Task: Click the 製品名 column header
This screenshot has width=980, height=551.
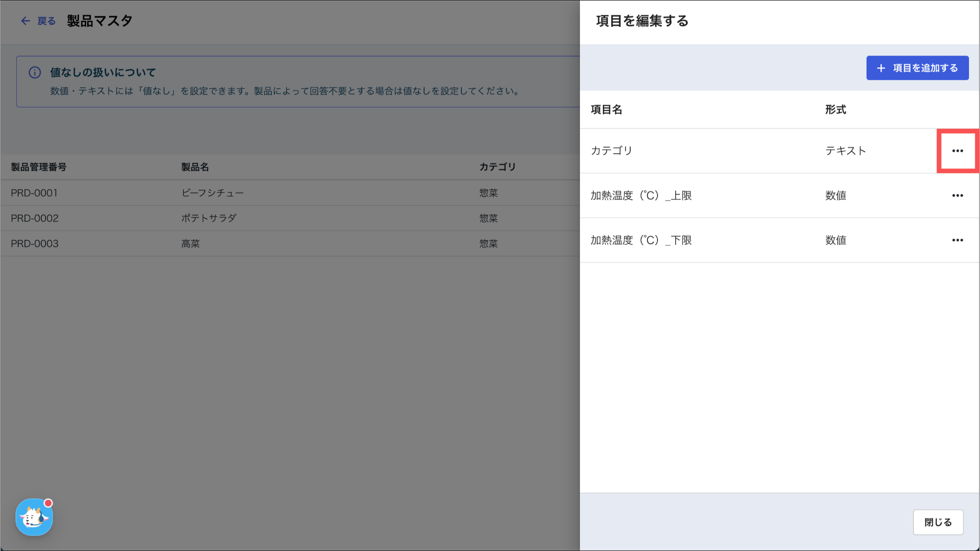Action: tap(195, 167)
